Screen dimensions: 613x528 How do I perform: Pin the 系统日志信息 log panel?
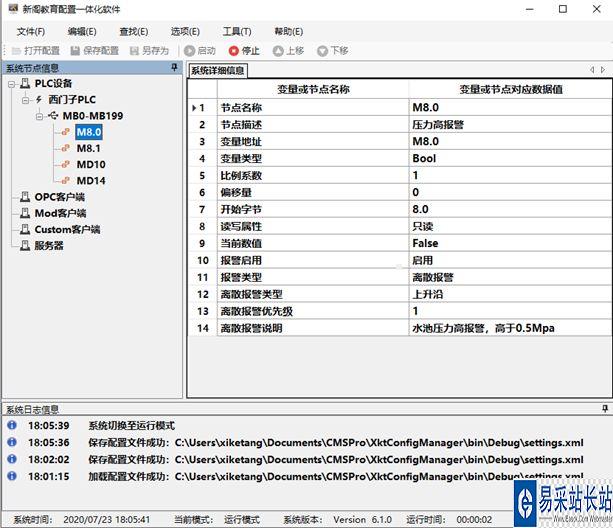tap(604, 410)
